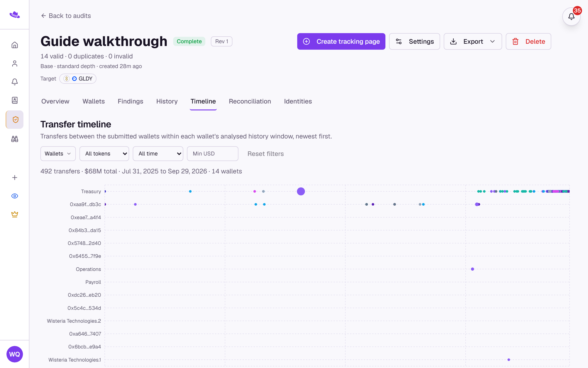Switch to the Findings tab

[130, 101]
